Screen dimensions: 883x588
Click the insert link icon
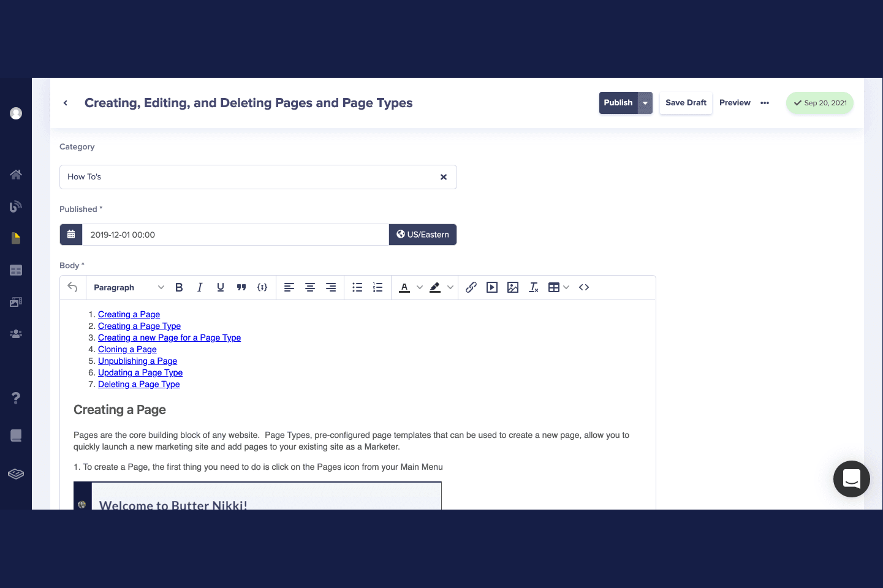pos(471,287)
